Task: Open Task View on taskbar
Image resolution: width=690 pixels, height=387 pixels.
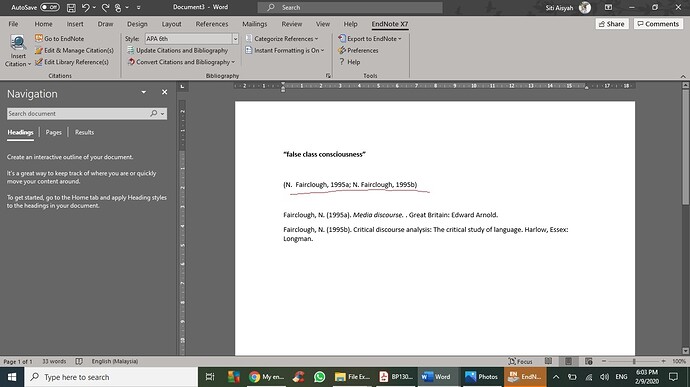Action: [x=210, y=377]
